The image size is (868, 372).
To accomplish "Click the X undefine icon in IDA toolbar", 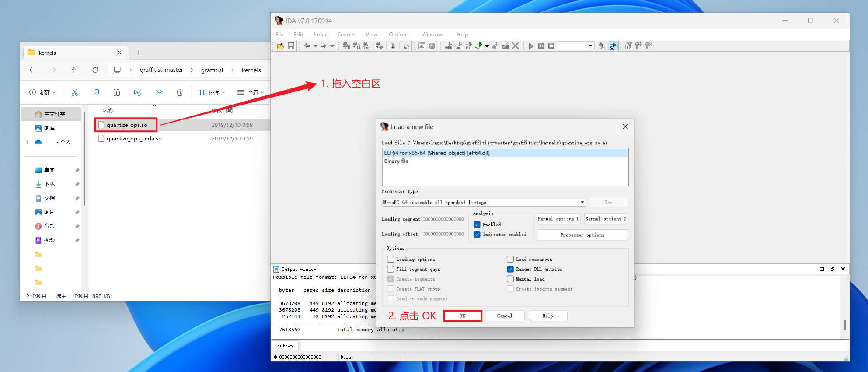I will point(516,46).
